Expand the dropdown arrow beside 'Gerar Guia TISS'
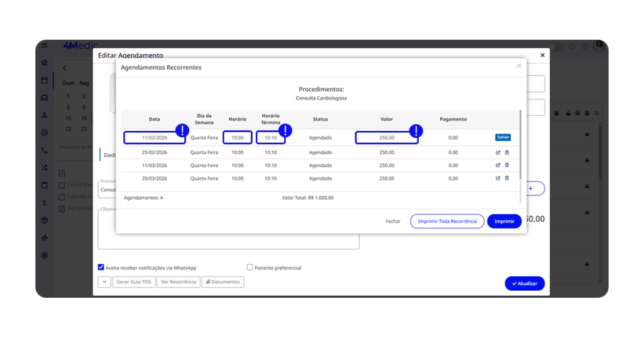 coord(104,282)
